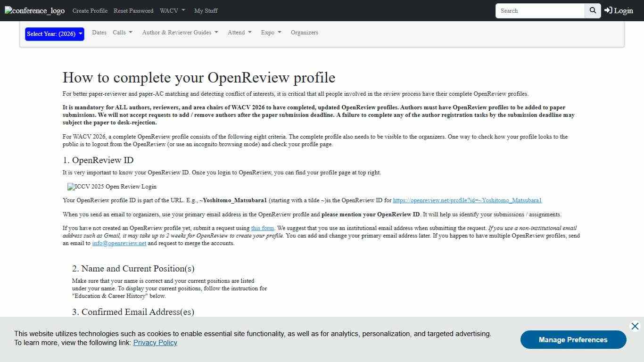Click the conference_logo image
The height and width of the screenshot is (362, 644).
click(x=34, y=10)
